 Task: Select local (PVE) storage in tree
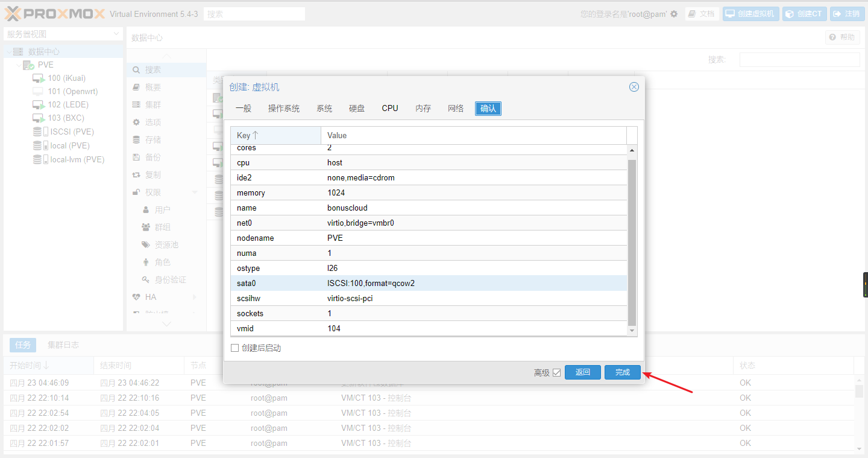tap(69, 145)
